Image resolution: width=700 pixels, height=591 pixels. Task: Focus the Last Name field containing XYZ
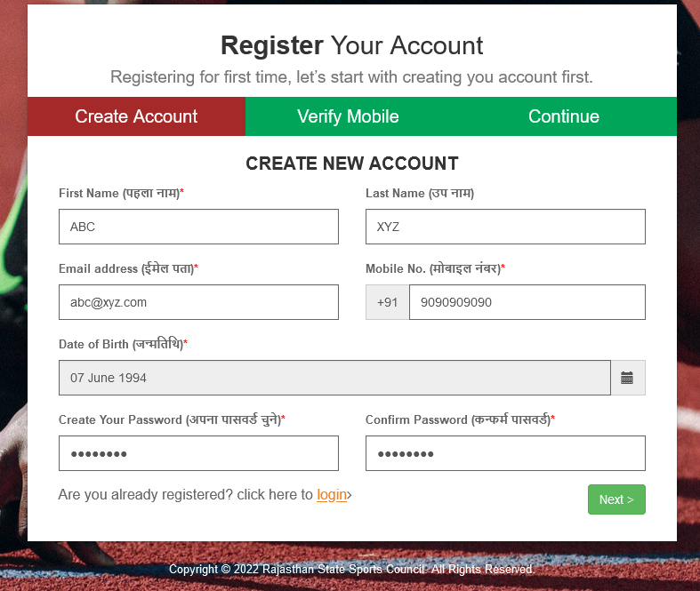coord(505,227)
